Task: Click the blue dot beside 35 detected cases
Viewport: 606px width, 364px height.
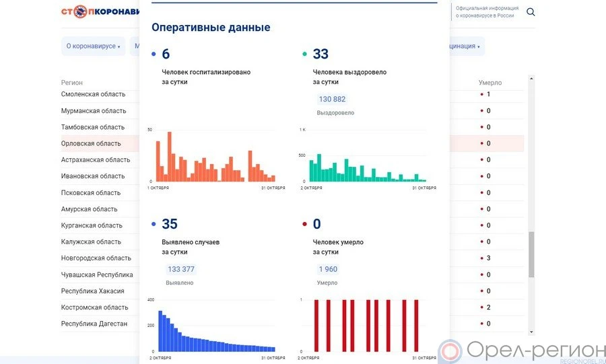Action: pyautogui.click(x=154, y=224)
